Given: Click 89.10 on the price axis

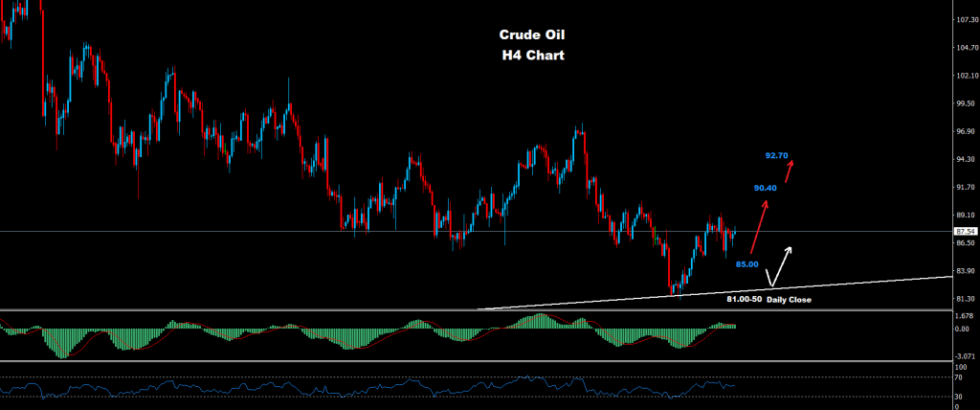Looking at the screenshot, I should click(967, 216).
